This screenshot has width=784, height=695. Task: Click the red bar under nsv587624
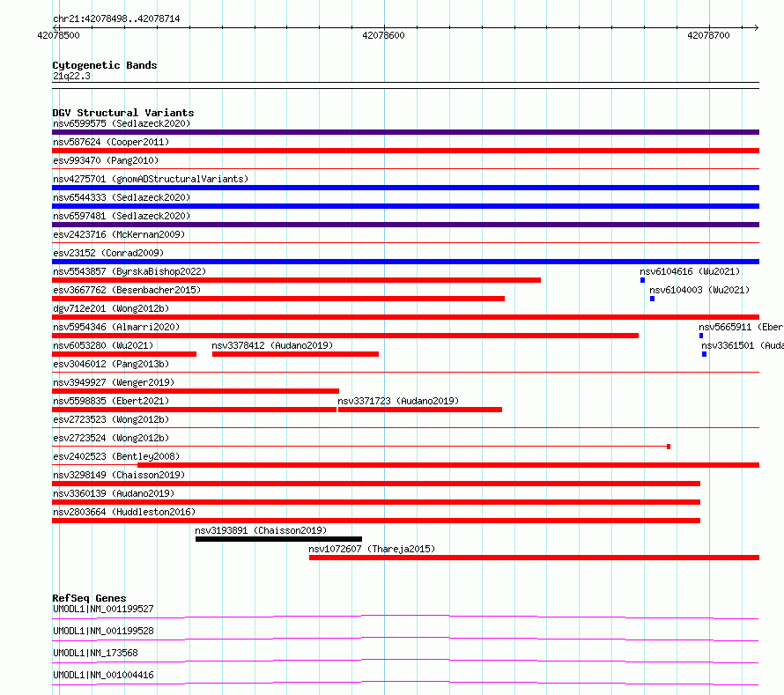(405, 151)
